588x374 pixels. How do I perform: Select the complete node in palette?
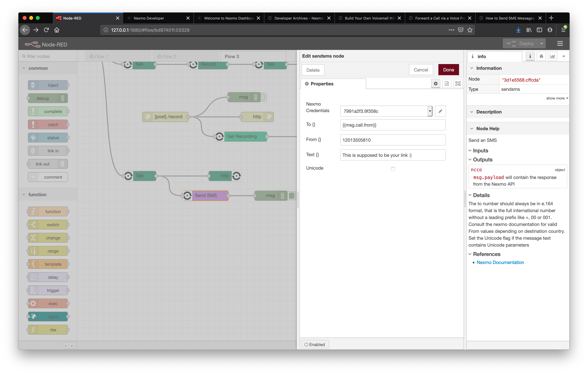pyautogui.click(x=48, y=111)
